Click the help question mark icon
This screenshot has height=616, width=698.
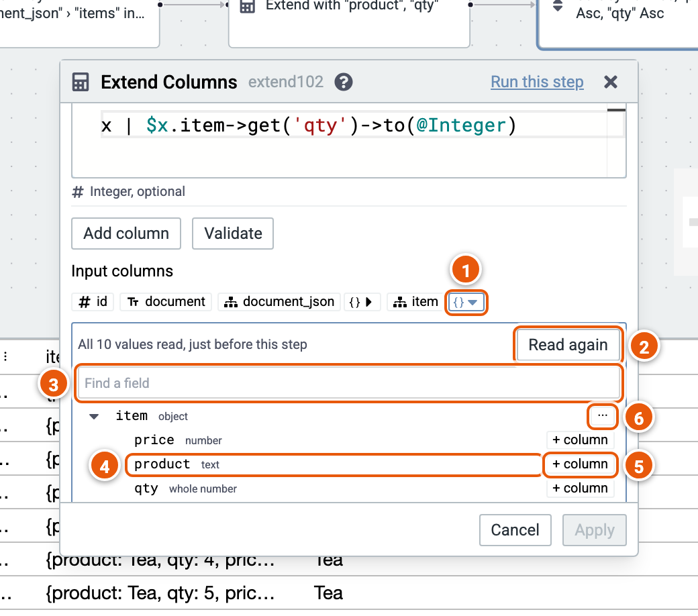point(344,83)
